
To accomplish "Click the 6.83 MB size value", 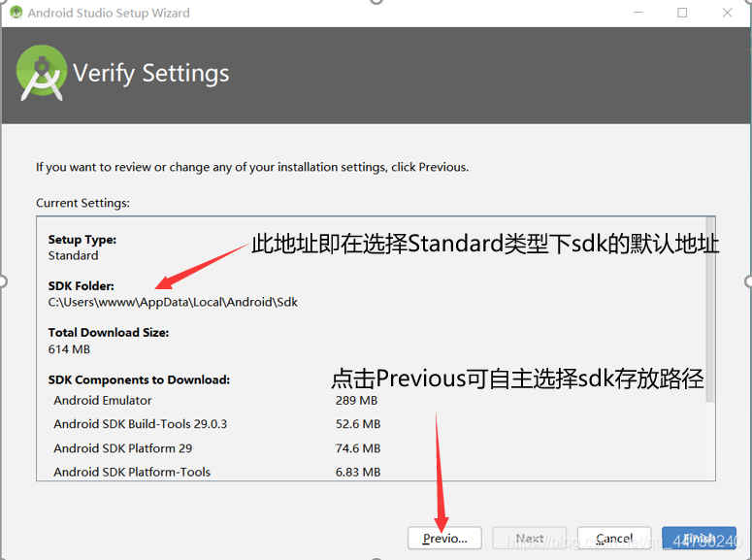I will pos(358,473).
